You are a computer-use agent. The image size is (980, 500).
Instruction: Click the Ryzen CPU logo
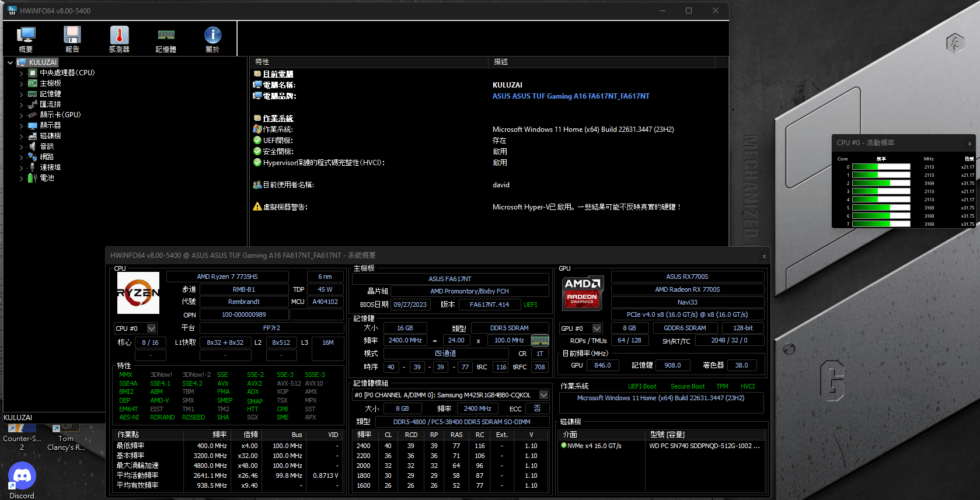[138, 293]
